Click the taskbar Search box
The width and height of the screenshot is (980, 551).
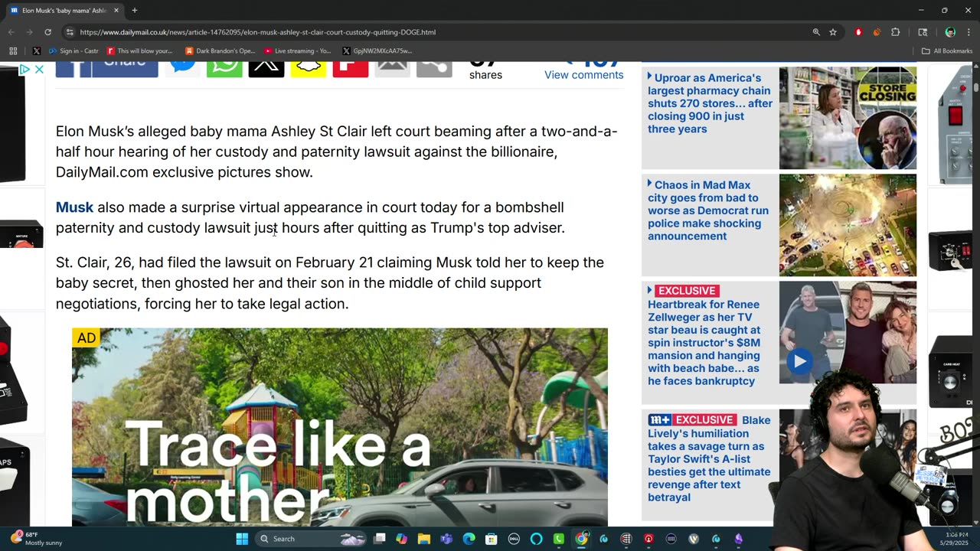[312, 539]
